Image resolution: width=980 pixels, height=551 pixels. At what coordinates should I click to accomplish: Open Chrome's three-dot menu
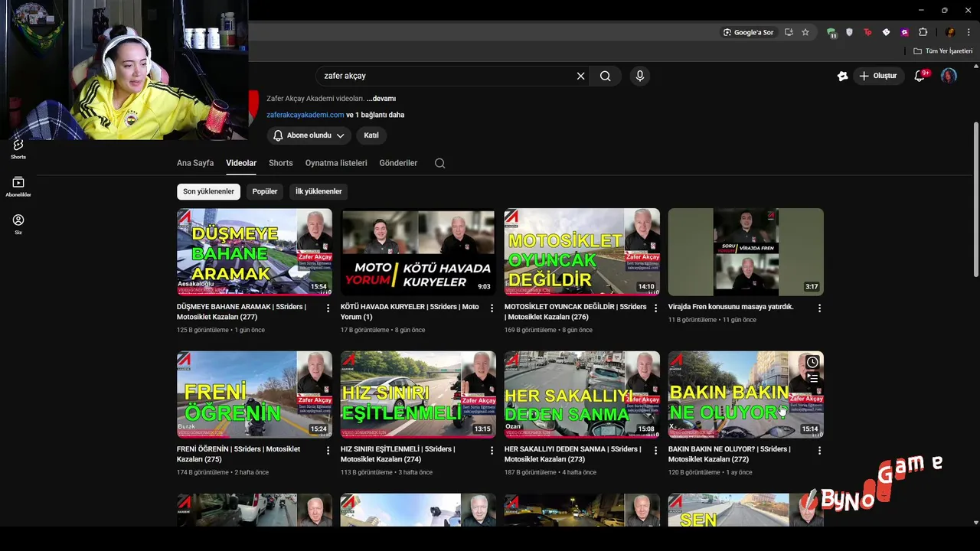(969, 32)
